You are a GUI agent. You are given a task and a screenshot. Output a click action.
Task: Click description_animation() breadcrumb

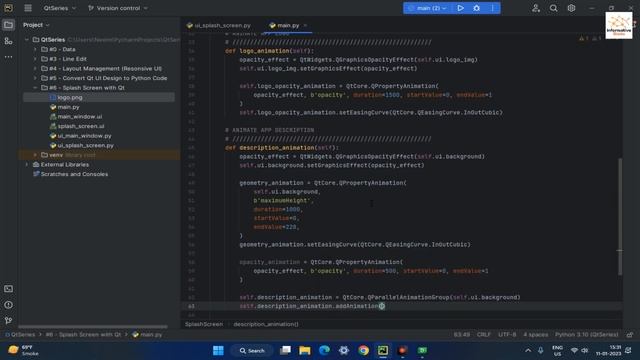click(266, 324)
